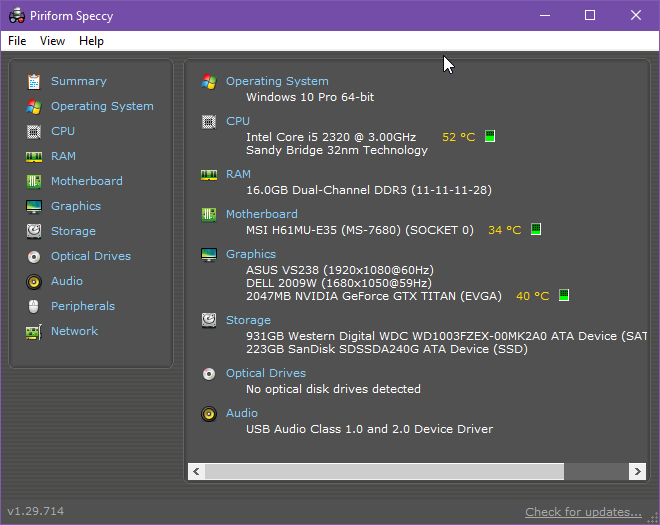Click the Check for updates link
Screen dimensions: 660x525
click(583, 512)
